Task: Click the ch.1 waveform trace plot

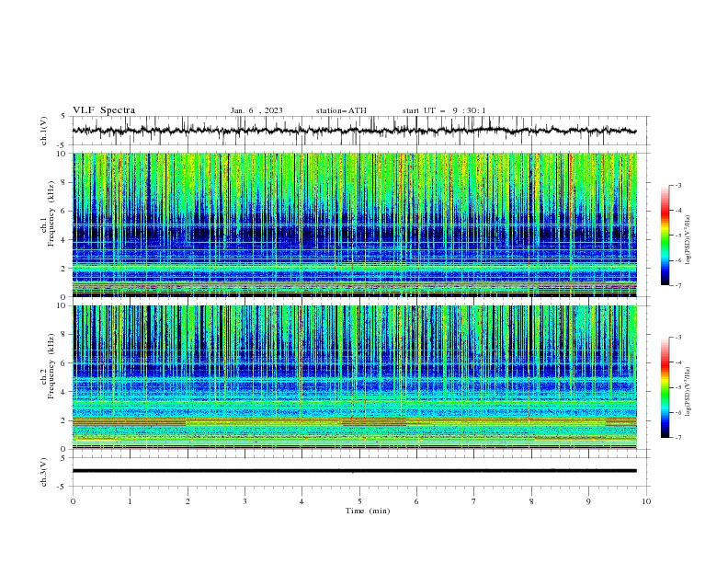Action: tap(354, 131)
